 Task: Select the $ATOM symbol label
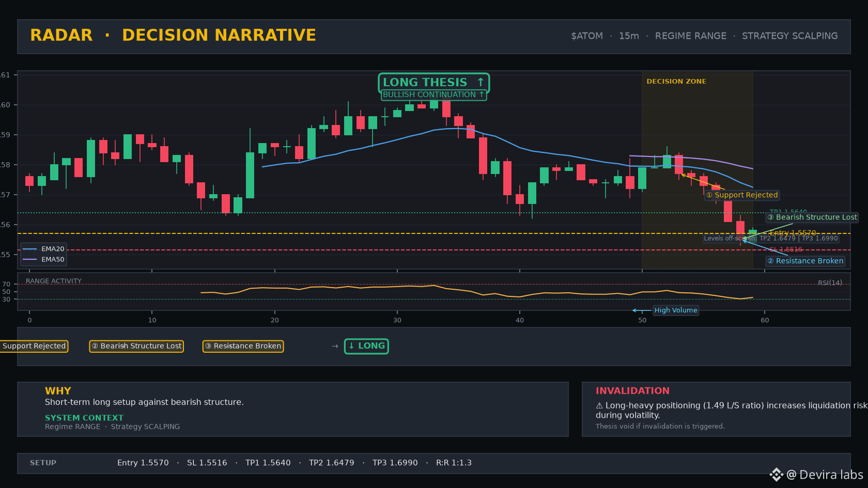[587, 36]
